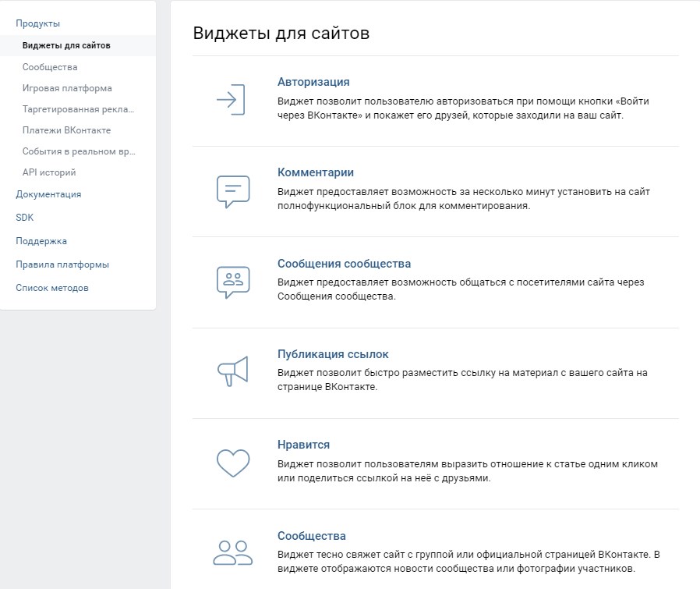Image resolution: width=700 pixels, height=589 pixels.
Task: Open SDK in the sidebar
Action: click(24, 218)
